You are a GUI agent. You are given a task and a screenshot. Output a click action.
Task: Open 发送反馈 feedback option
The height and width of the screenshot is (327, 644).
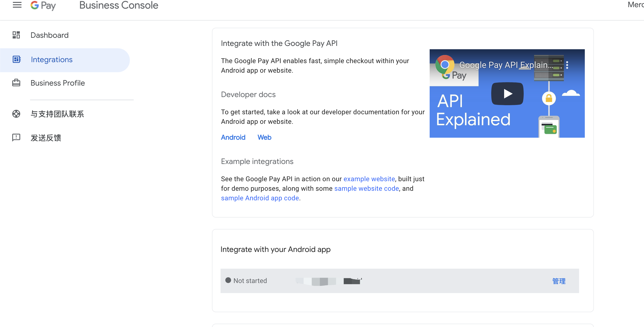point(46,137)
